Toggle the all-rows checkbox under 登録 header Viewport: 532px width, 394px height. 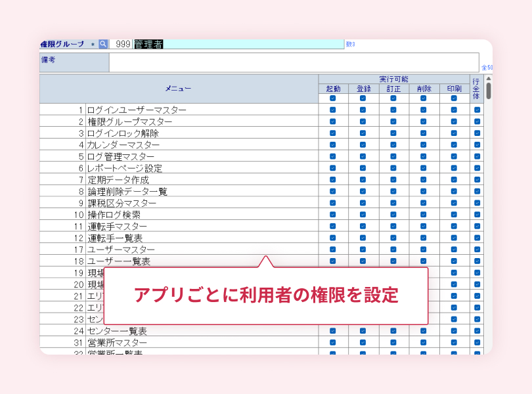click(363, 98)
